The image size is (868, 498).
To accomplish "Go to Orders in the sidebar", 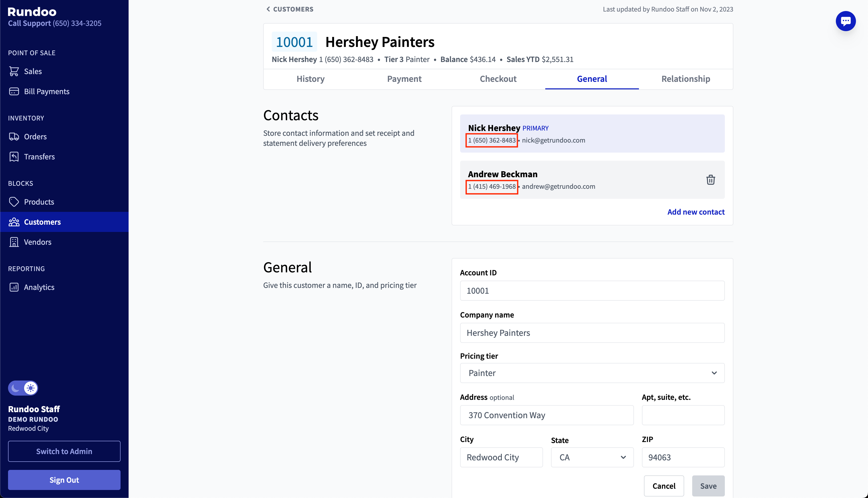I will pos(64,137).
